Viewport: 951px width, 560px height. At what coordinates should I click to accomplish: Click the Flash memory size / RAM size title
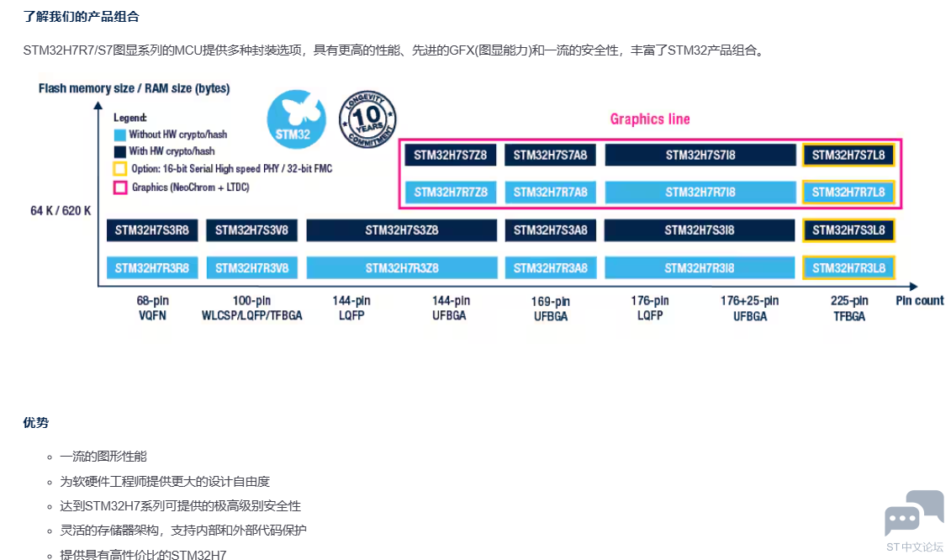pos(134,88)
